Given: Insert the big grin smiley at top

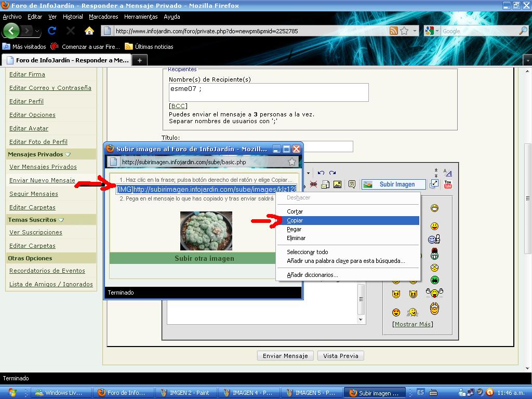Looking at the screenshot, I should (434, 208).
